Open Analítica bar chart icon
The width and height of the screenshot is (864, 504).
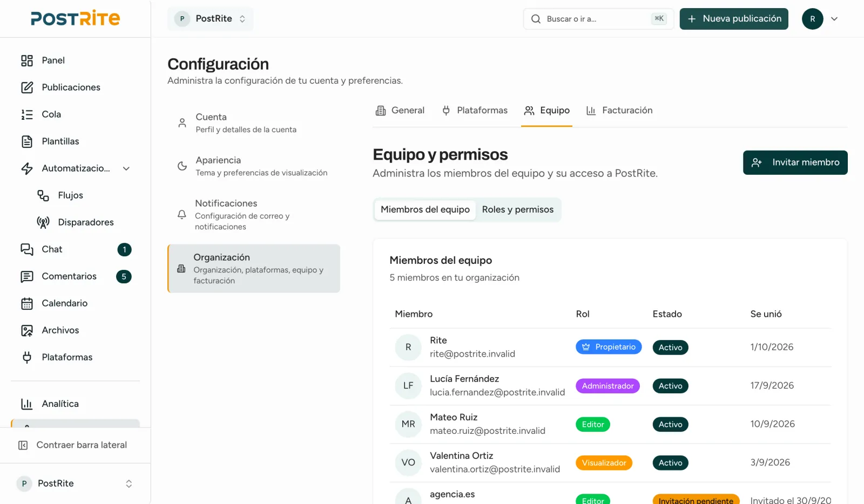pyautogui.click(x=27, y=404)
